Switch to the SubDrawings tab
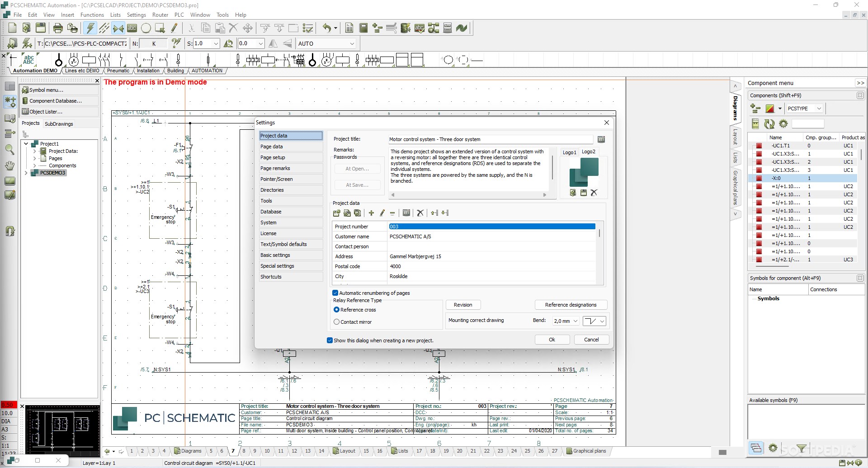This screenshot has width=868, height=468. [59, 124]
